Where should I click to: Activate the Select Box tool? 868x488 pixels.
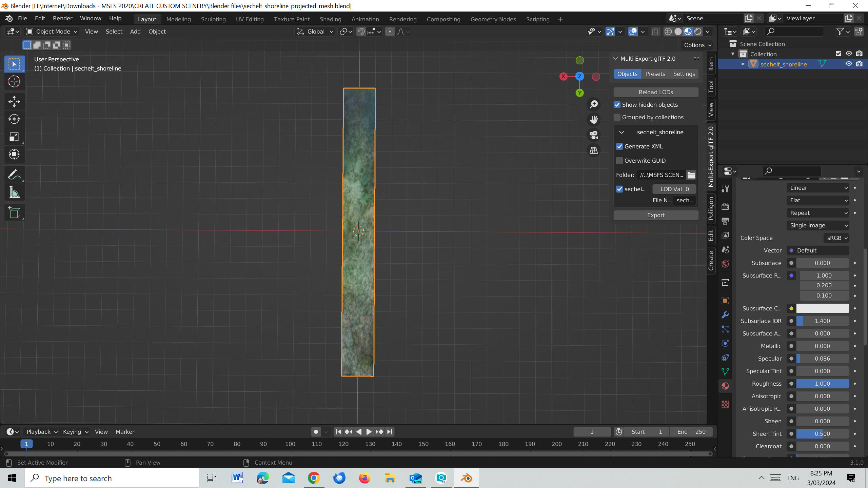coord(14,64)
